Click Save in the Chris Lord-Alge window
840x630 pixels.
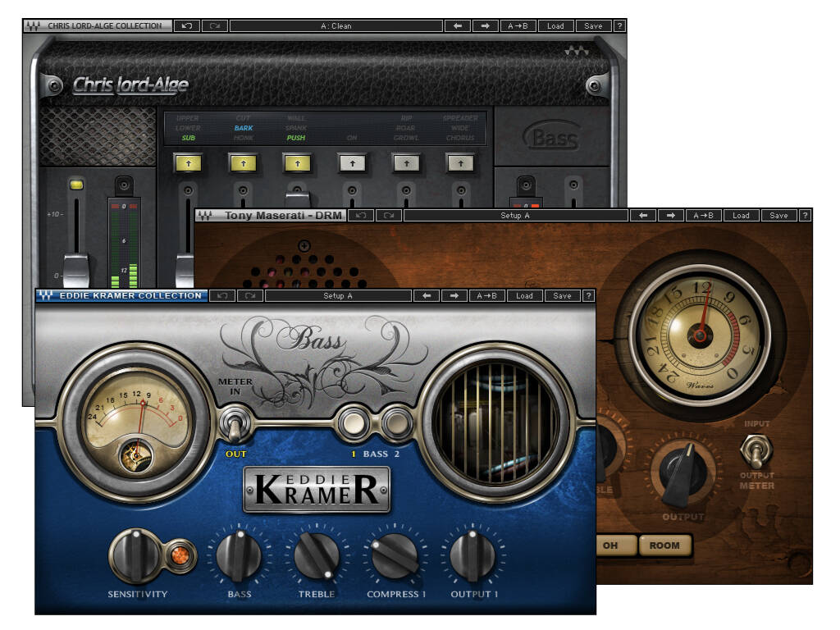[x=593, y=25]
